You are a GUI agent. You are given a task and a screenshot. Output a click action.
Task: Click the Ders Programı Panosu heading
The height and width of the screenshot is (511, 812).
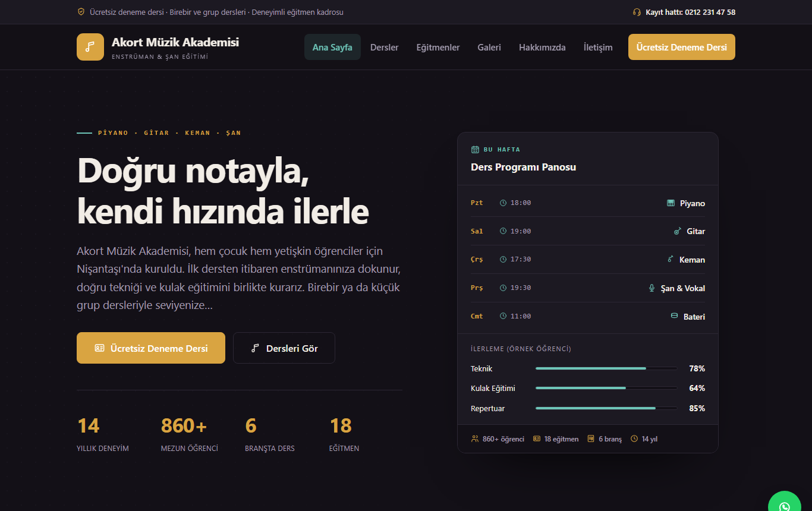tap(523, 167)
